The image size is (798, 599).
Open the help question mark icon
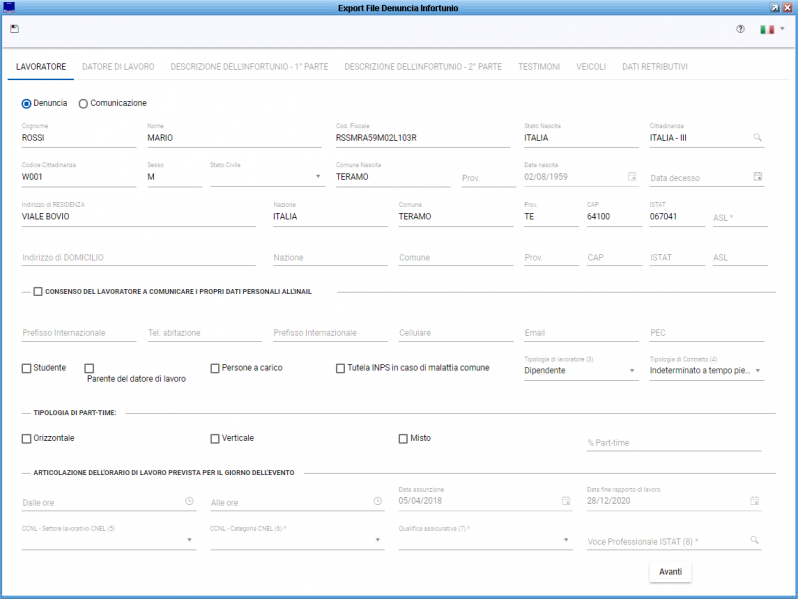pos(740,29)
